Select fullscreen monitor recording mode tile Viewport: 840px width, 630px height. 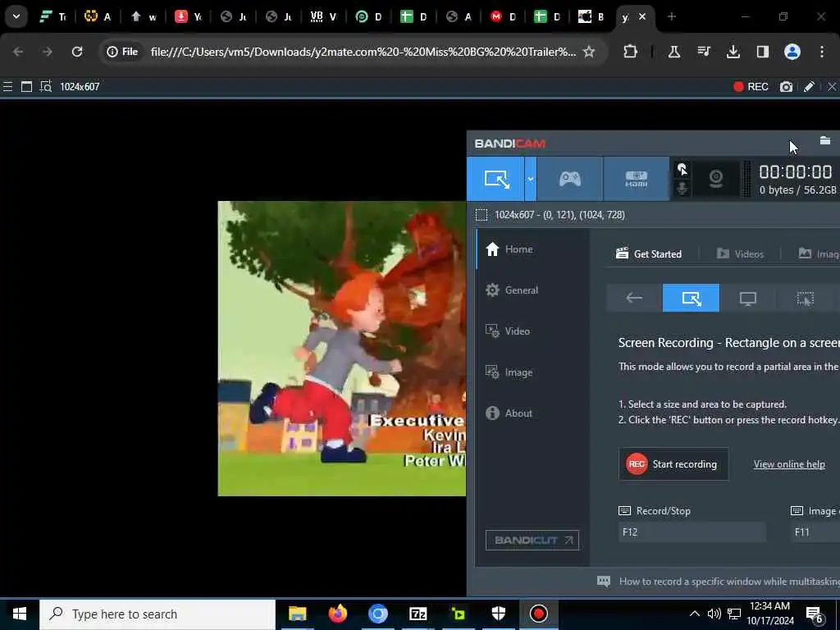click(x=748, y=298)
